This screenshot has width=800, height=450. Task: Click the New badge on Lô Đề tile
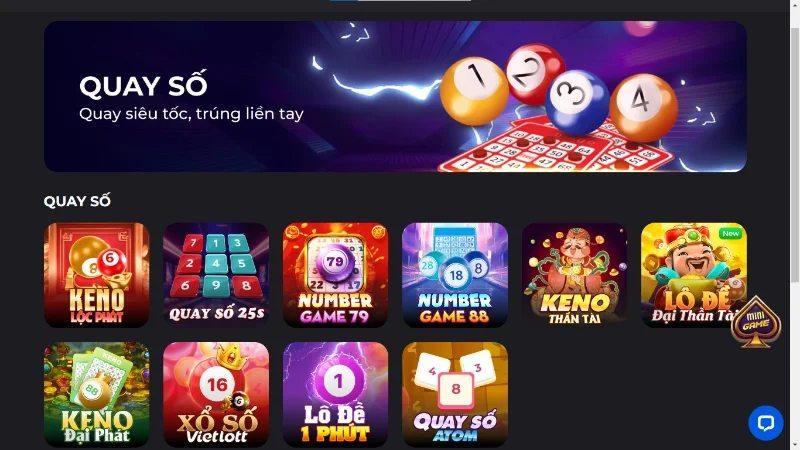(x=731, y=233)
